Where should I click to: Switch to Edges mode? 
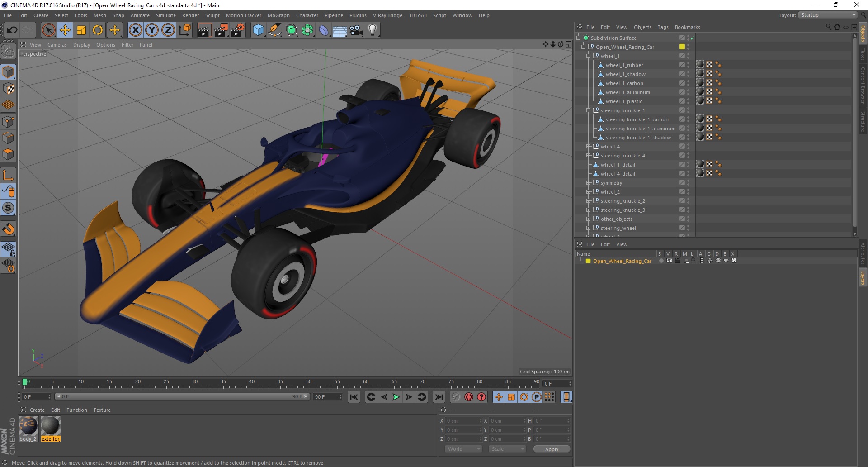point(8,138)
